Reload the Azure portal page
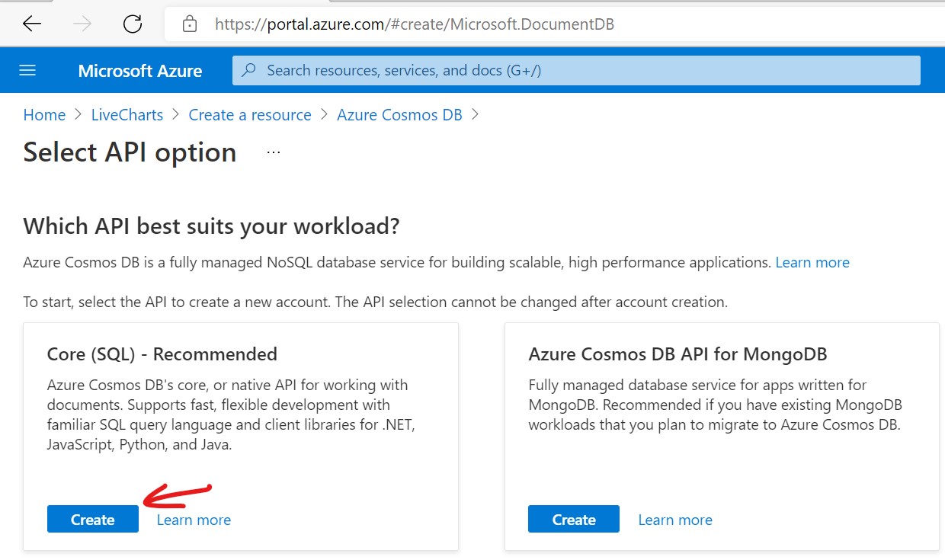 click(x=133, y=24)
